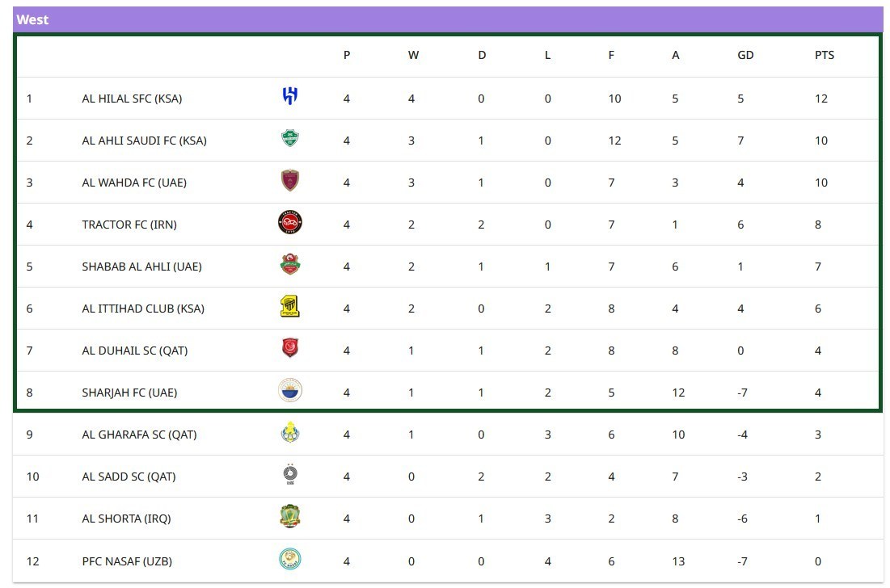
Task: Click the PTS column header
Action: click(x=825, y=55)
